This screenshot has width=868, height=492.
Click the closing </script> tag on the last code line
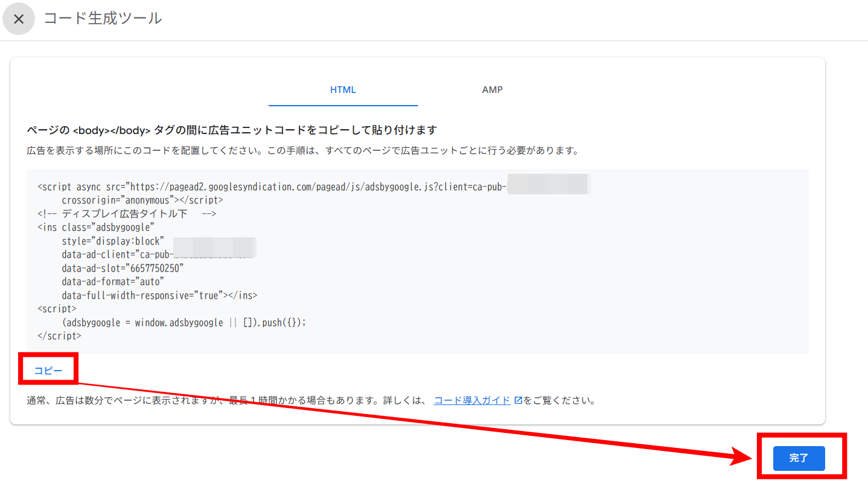[59, 336]
